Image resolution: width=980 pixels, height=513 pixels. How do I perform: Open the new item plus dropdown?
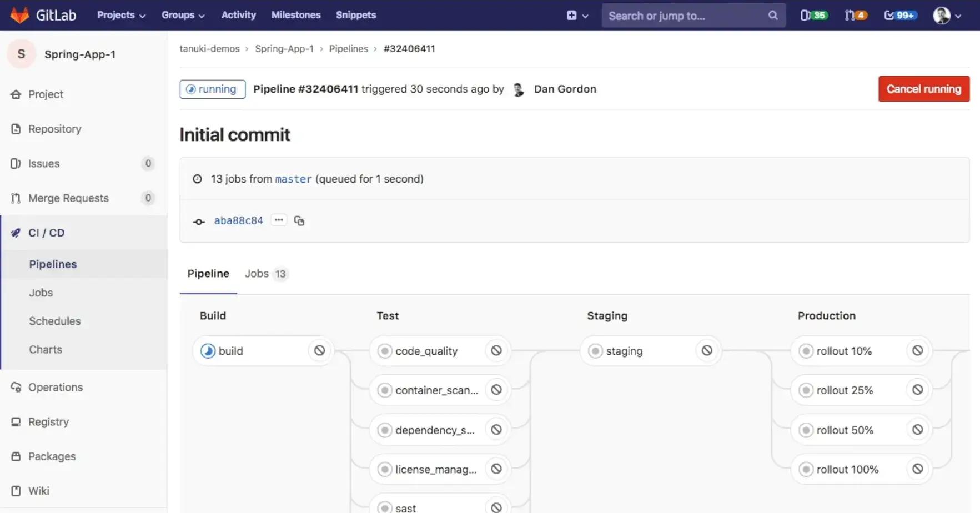[x=577, y=16]
